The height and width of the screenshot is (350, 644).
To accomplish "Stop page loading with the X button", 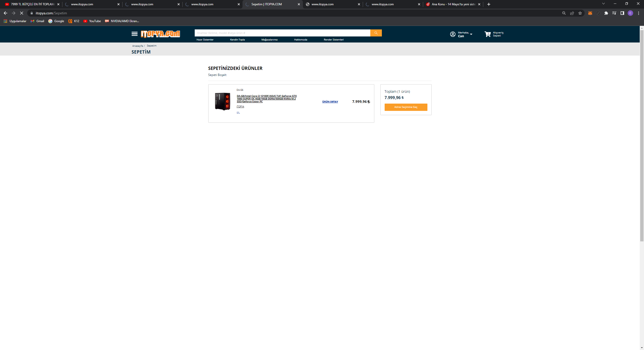I will coord(22,13).
